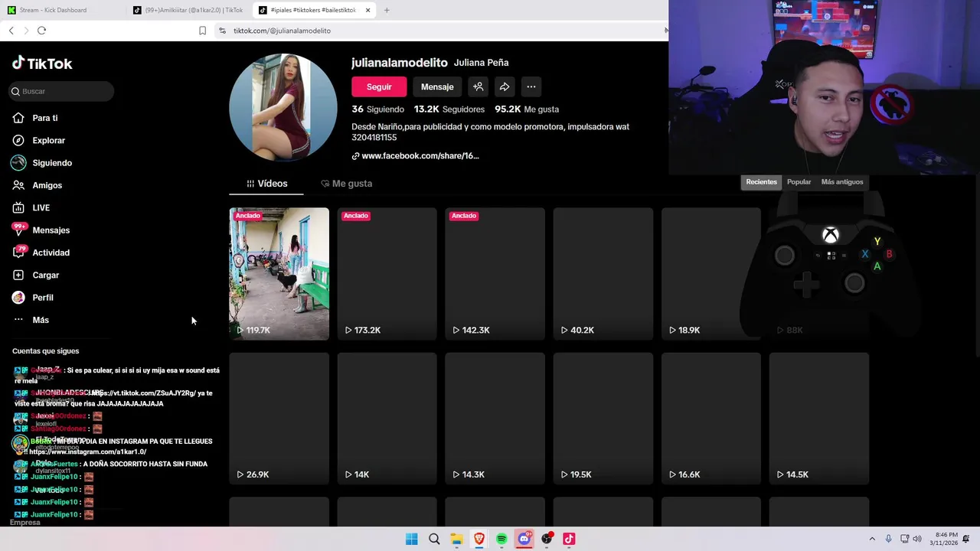
Task: Open a new browser tab
Action: 387,10
